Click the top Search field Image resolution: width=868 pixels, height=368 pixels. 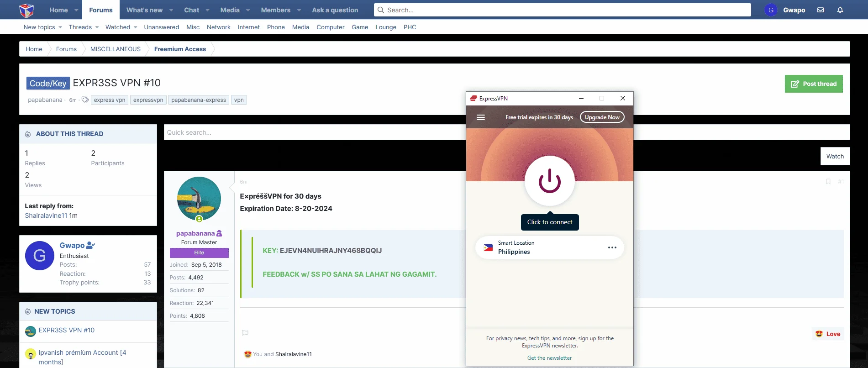[563, 10]
